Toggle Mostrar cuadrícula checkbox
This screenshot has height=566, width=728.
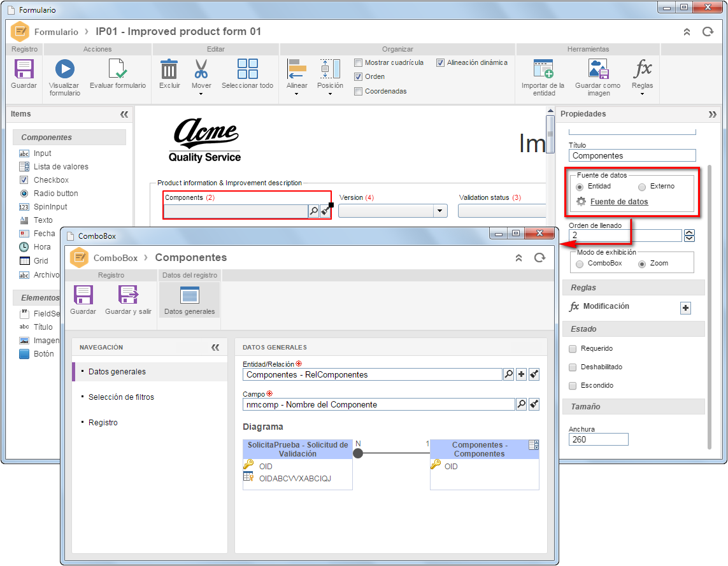coord(359,62)
